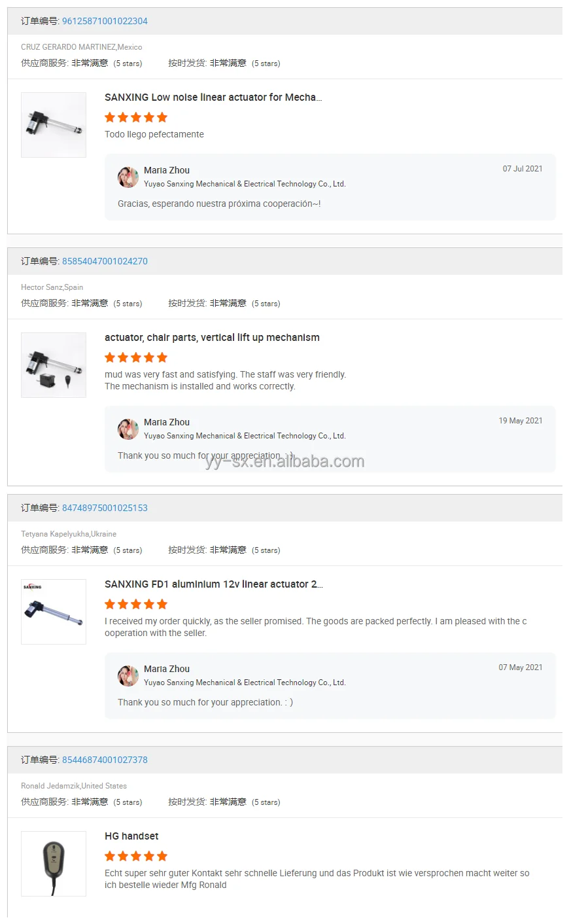Click the HG handset product title
This screenshot has width=569, height=924.
[131, 836]
